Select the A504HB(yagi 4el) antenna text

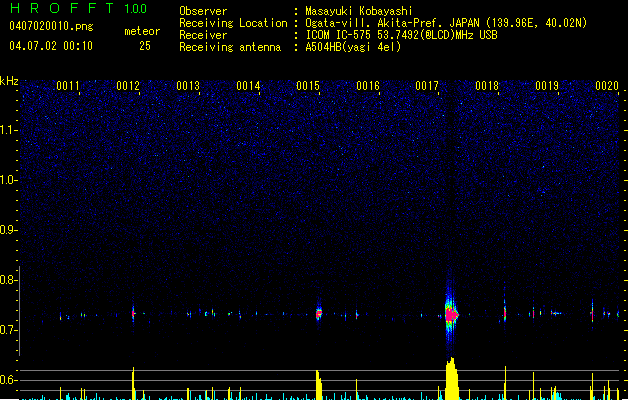(353, 47)
